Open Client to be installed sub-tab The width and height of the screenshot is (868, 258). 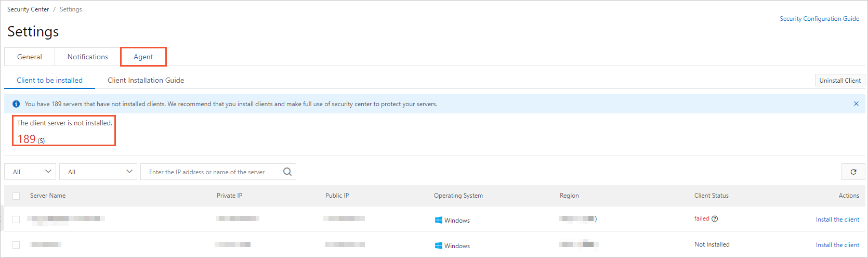(x=50, y=80)
